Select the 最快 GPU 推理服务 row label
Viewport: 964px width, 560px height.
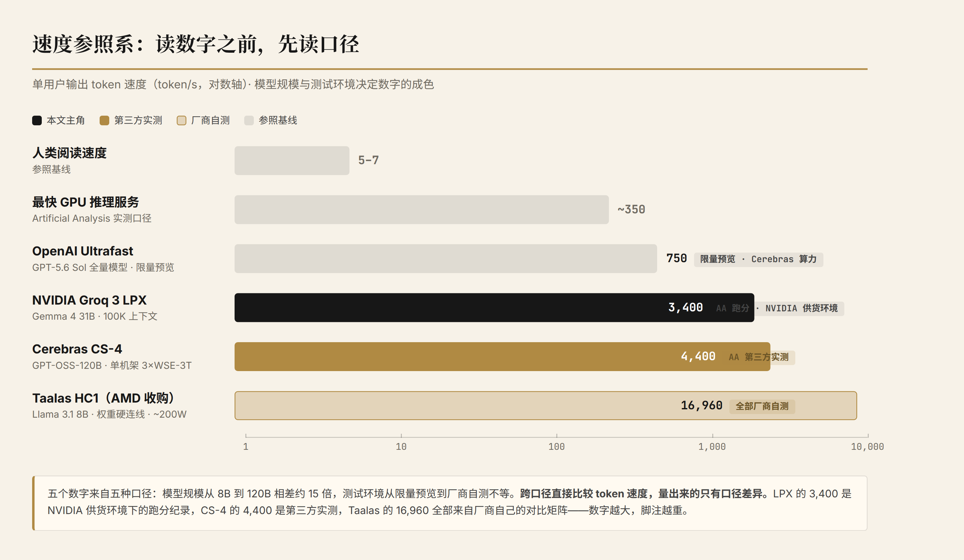point(86,202)
